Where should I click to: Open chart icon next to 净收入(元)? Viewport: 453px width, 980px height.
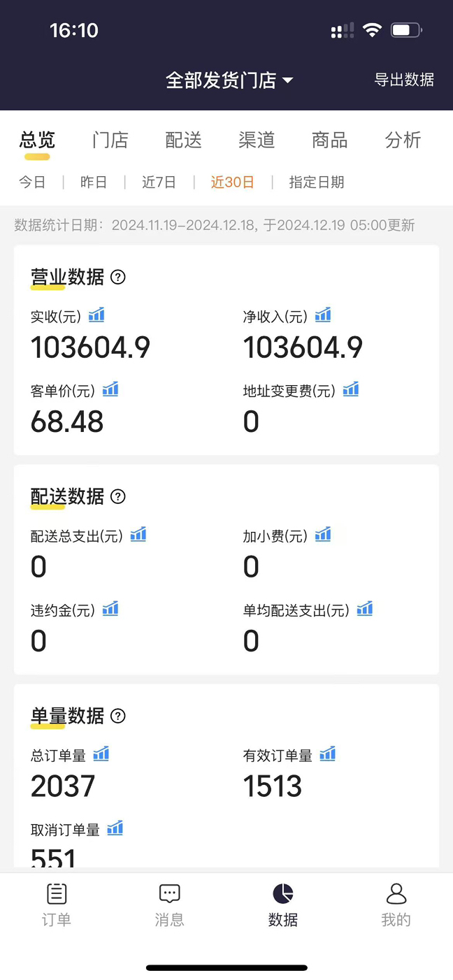point(323,315)
